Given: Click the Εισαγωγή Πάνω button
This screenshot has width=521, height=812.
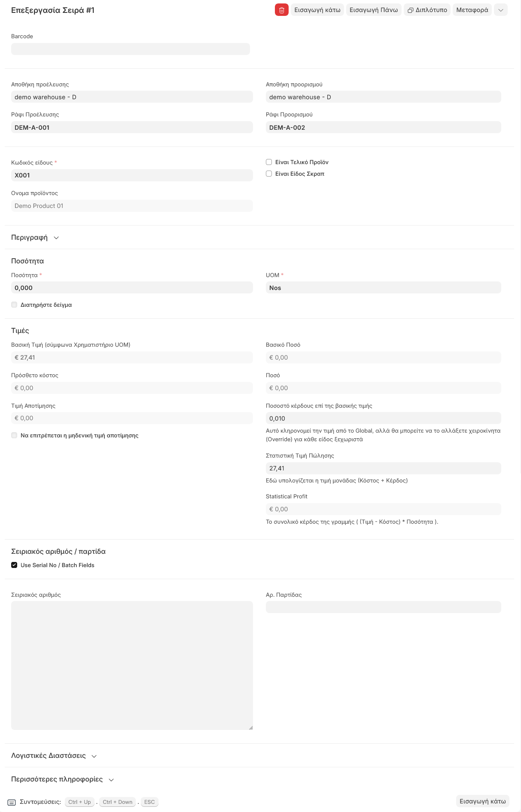Looking at the screenshot, I should [373, 10].
